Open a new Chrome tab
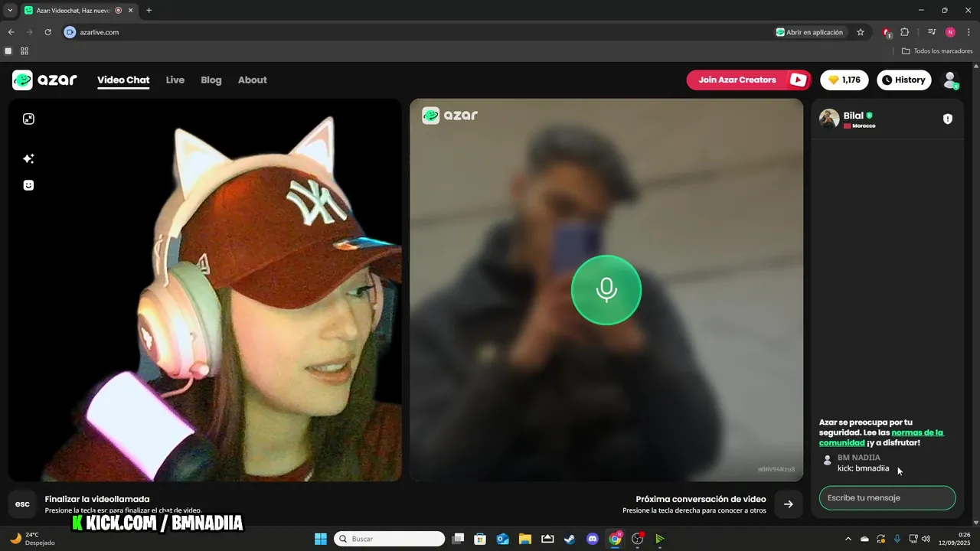This screenshot has height=551, width=980. [149, 10]
